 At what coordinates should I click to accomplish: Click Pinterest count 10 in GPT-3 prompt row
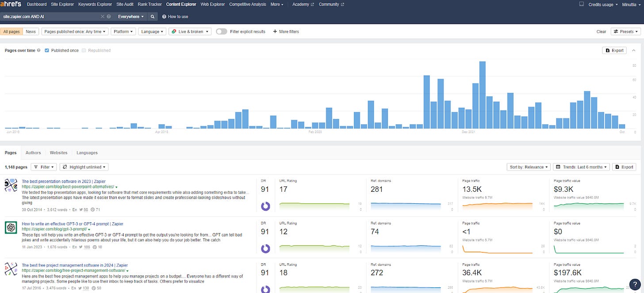97,247
